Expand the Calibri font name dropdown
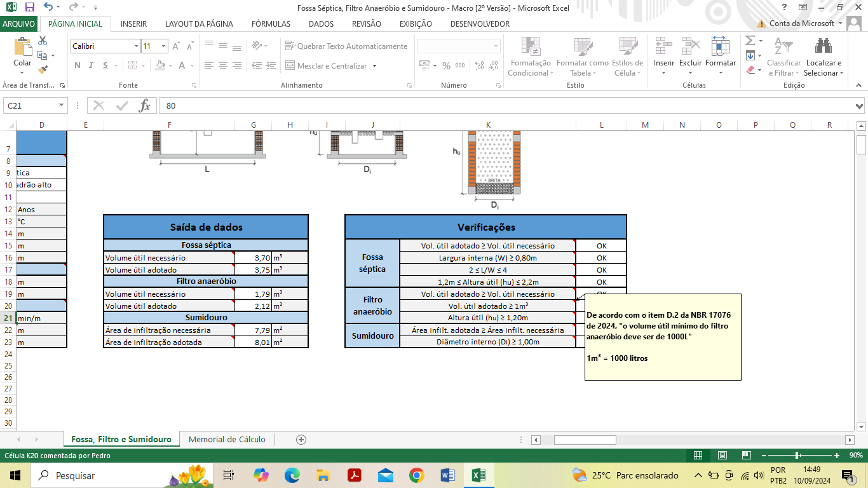The image size is (868, 488). [x=136, y=46]
